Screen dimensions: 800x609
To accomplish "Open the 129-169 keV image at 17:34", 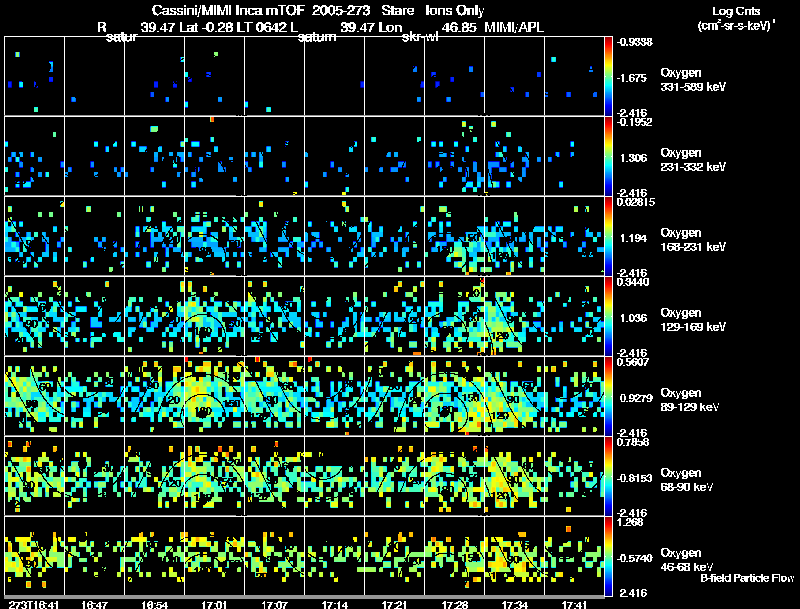I will (514, 316).
